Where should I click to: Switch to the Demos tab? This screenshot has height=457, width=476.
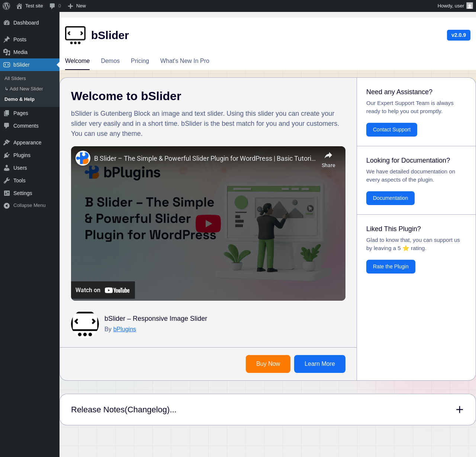click(110, 61)
